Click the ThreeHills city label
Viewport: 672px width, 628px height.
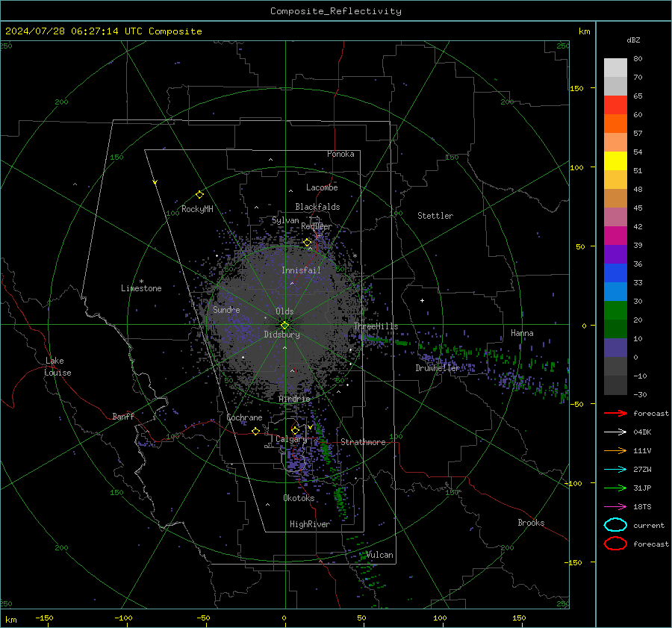[376, 326]
